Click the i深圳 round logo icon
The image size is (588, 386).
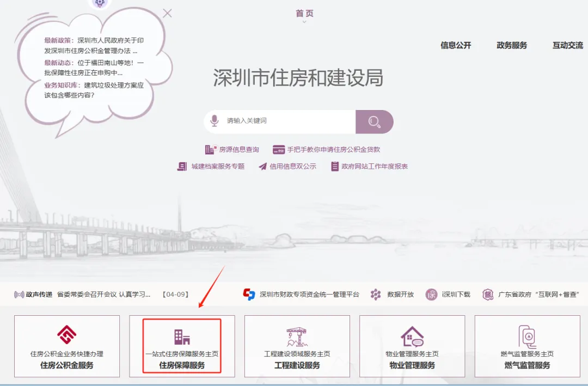(x=431, y=295)
